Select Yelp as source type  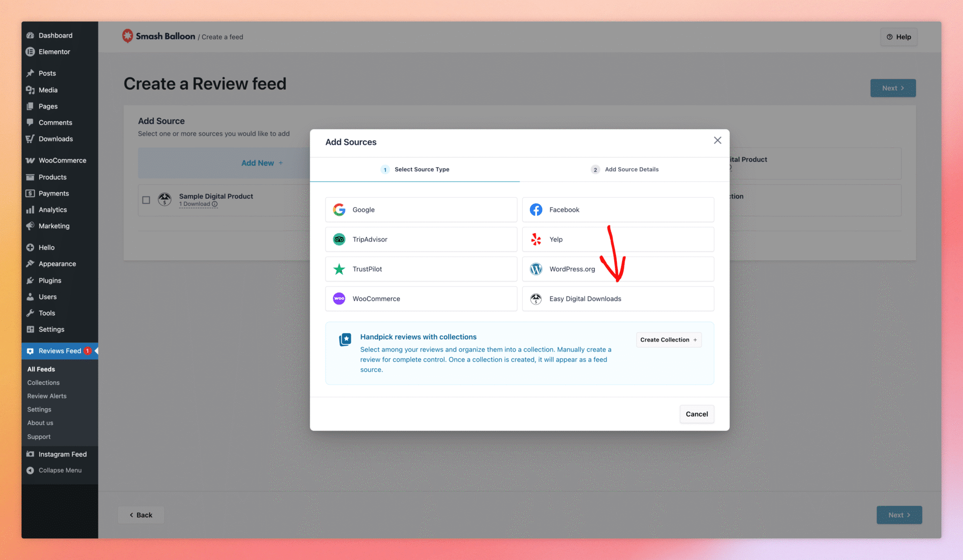pos(618,239)
